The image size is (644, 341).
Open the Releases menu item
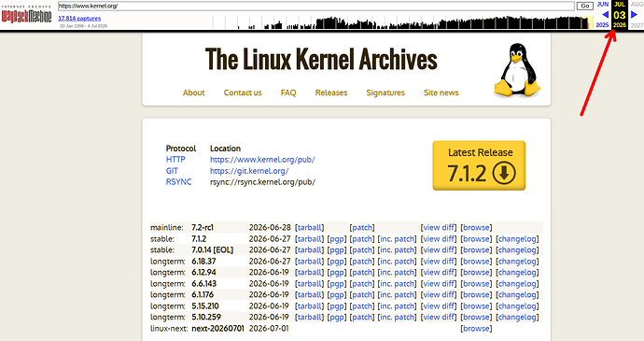click(331, 92)
